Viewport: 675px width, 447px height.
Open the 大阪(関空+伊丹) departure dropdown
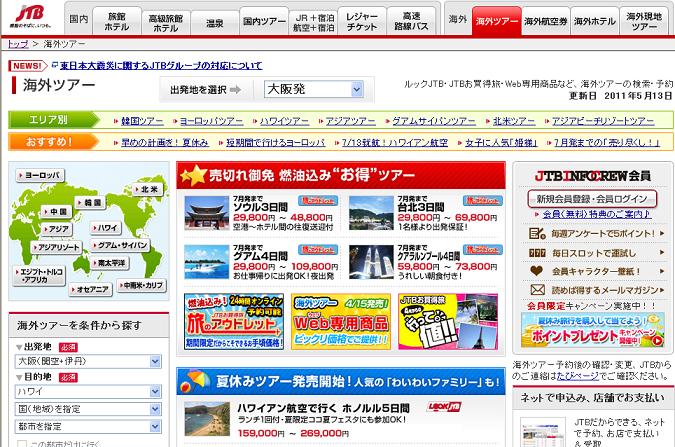click(88, 361)
